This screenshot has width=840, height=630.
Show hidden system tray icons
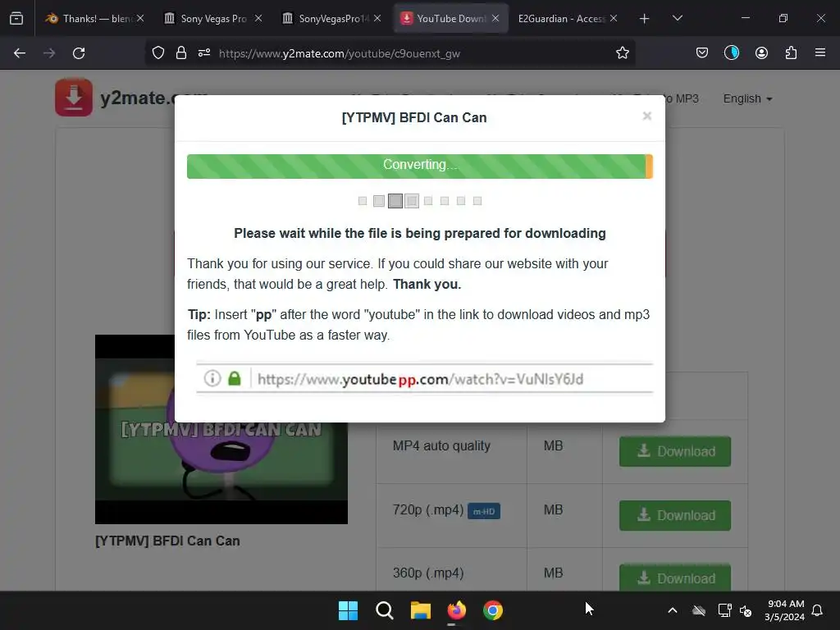[673, 610]
